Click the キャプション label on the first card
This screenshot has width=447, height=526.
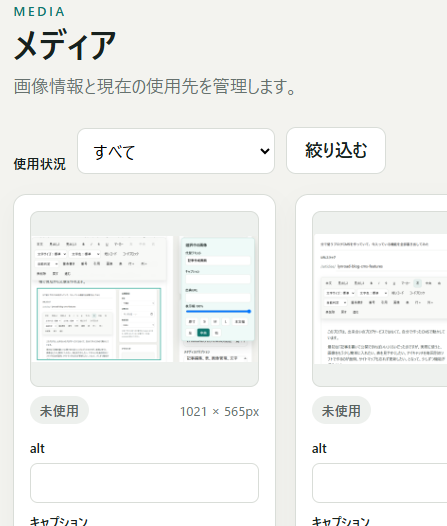coord(59,521)
